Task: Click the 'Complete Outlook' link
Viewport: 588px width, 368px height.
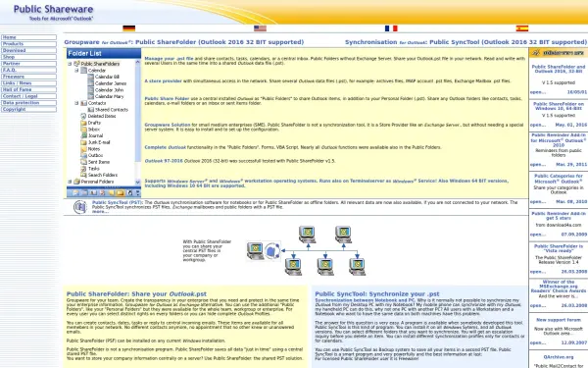Action: pos(165,147)
